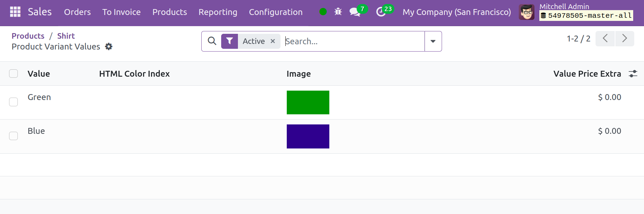Open the My Company (San Francisco) switcher
Screen dimensions: 644x214
coord(456,12)
